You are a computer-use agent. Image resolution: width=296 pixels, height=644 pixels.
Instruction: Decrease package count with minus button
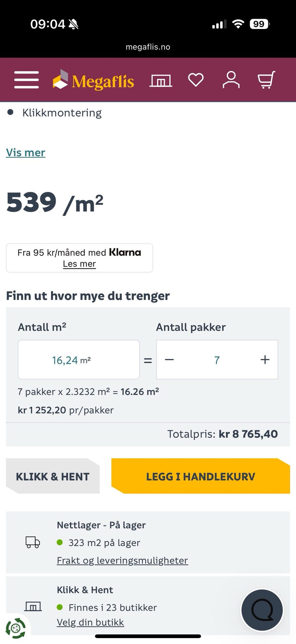point(169,360)
